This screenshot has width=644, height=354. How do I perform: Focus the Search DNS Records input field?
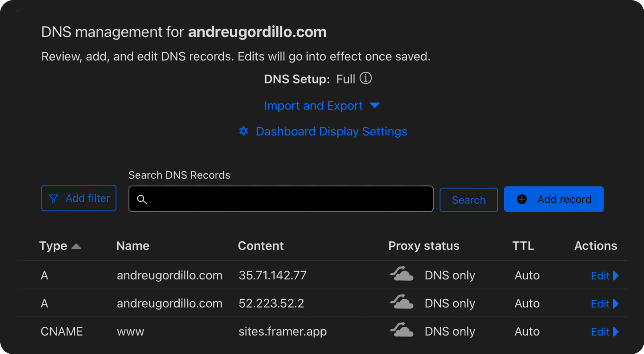[x=290, y=199]
